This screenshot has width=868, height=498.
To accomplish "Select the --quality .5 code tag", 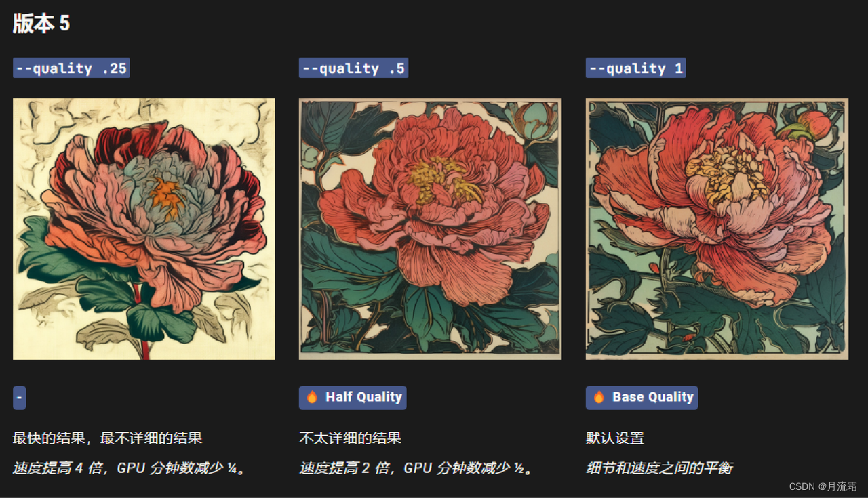I will 353,68.
